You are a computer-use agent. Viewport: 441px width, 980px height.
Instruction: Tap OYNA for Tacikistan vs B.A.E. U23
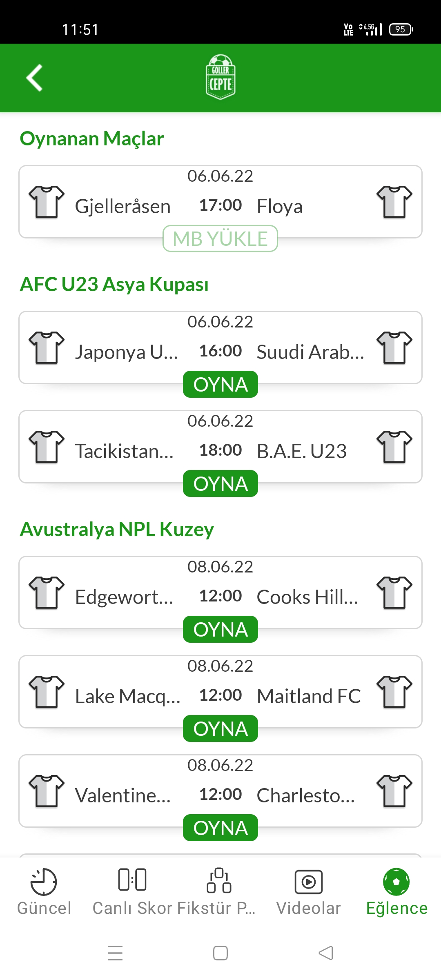pos(220,483)
